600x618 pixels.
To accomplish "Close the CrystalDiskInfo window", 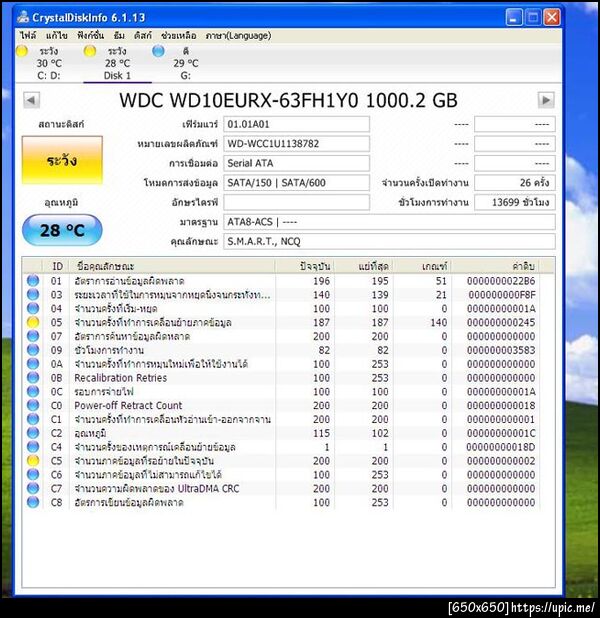I will [552, 17].
